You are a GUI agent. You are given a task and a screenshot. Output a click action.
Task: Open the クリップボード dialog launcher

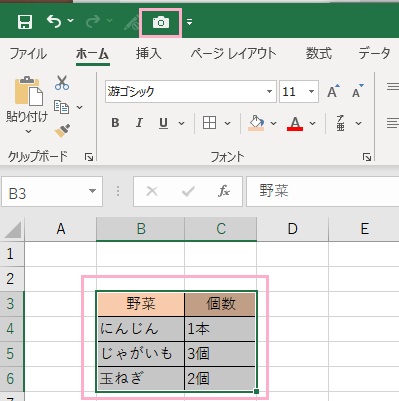89,157
